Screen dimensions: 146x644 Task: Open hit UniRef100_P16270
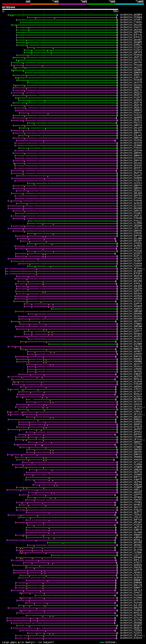[131, 27]
